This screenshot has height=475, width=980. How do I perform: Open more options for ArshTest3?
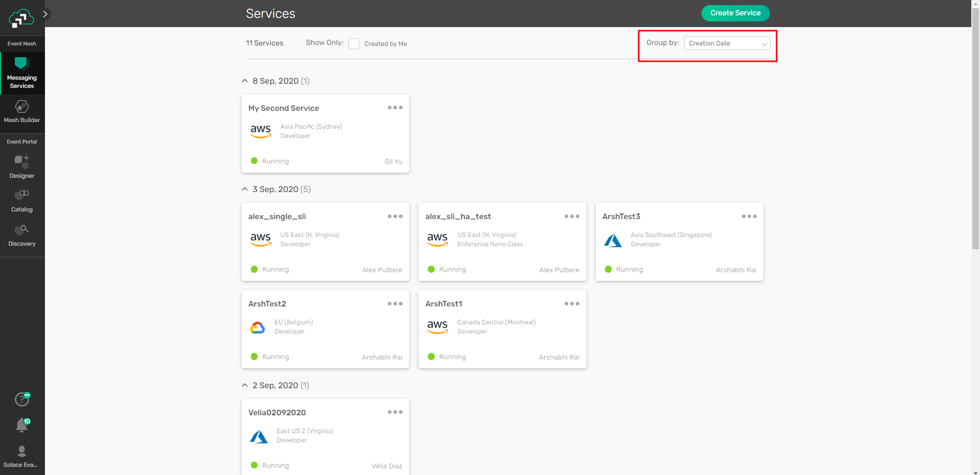click(x=749, y=217)
